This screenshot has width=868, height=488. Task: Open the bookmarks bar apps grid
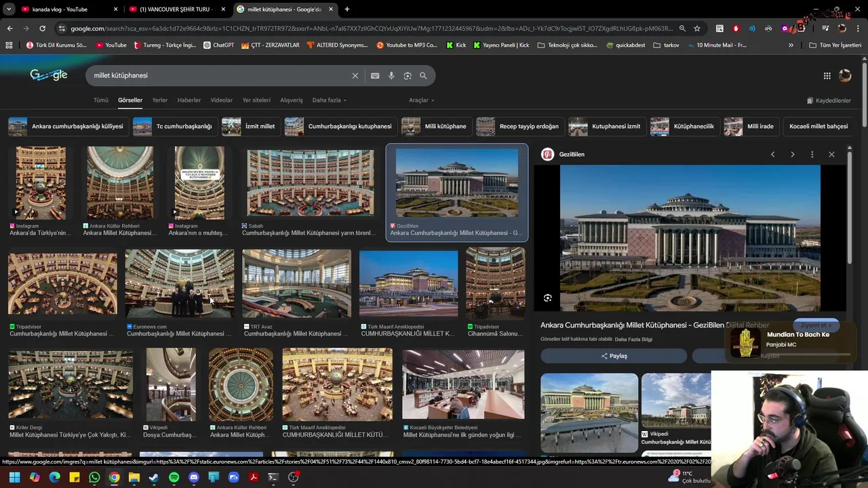[9, 45]
